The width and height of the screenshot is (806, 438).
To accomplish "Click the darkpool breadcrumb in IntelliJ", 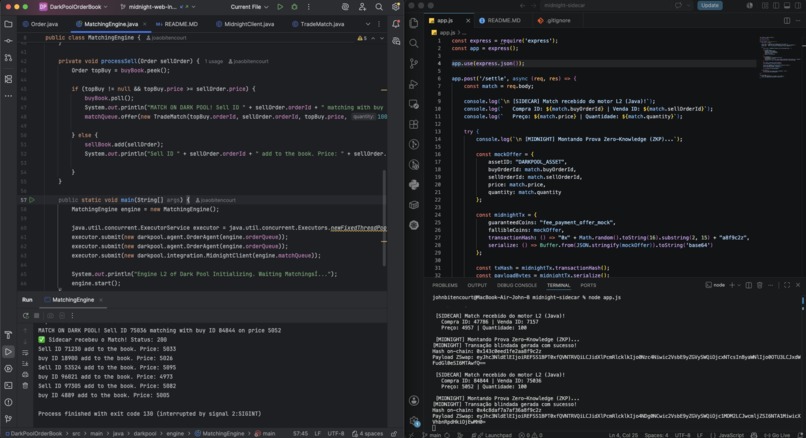I will 144,433.
